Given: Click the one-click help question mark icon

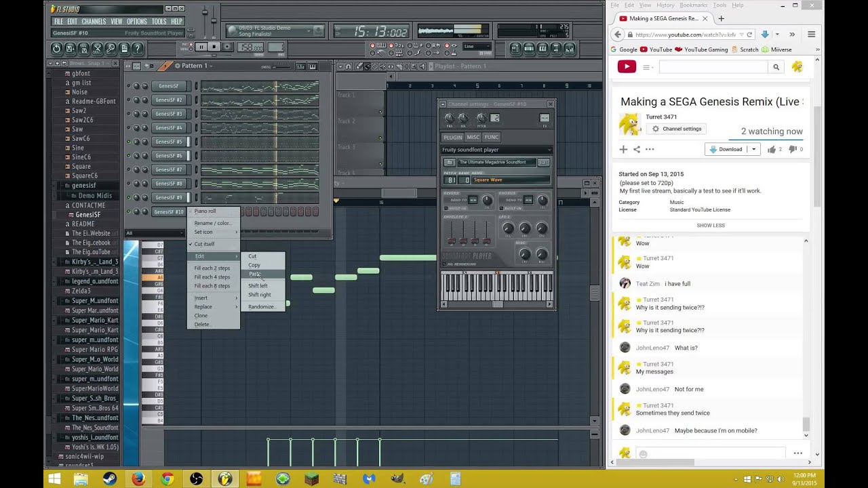Looking at the screenshot, I should (x=138, y=49).
